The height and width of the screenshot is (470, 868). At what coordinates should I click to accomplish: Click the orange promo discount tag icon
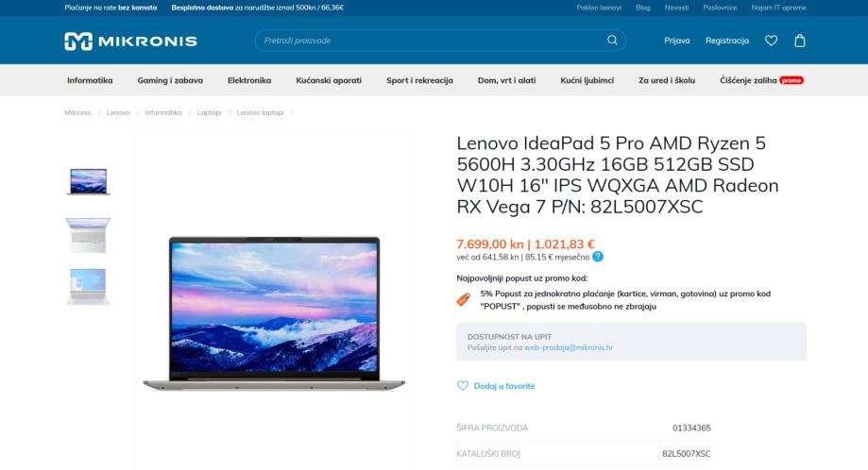click(464, 299)
